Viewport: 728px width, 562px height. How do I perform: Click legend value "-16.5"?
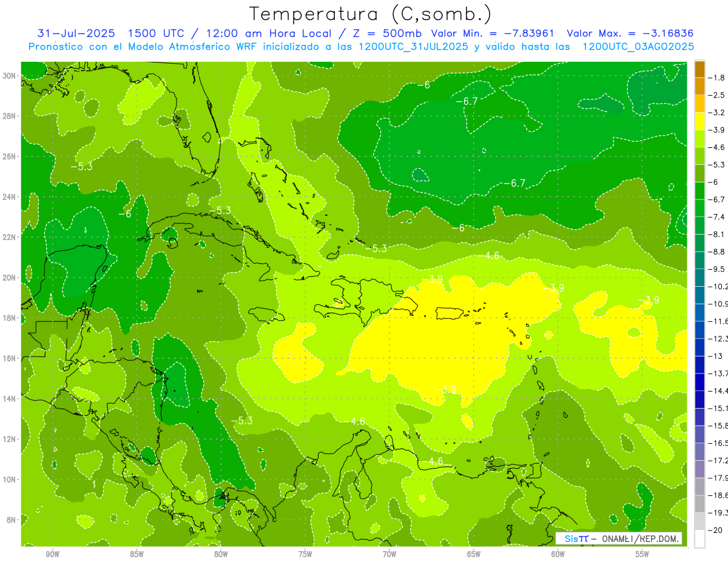click(x=718, y=443)
